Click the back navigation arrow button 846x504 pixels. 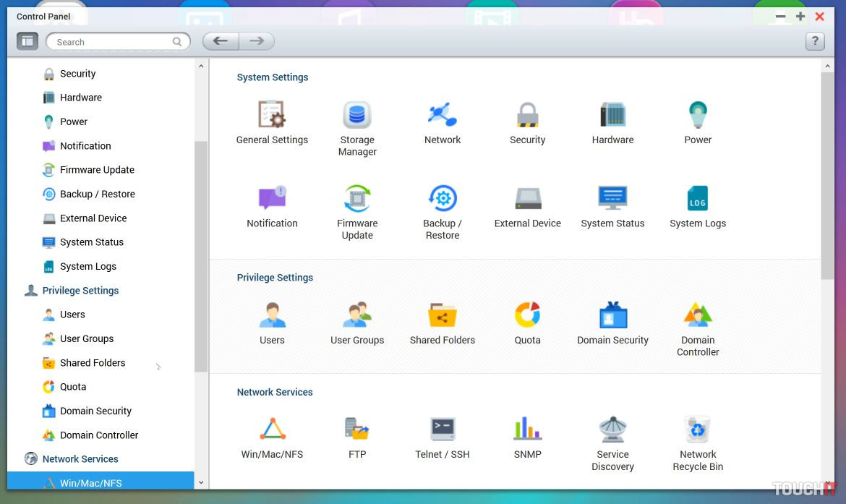pos(221,41)
